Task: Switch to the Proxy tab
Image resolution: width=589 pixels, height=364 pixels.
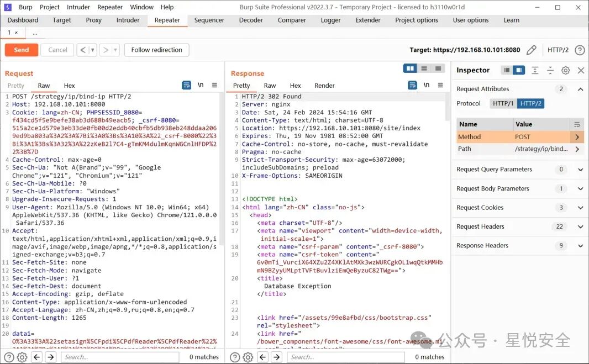Action: pos(93,20)
